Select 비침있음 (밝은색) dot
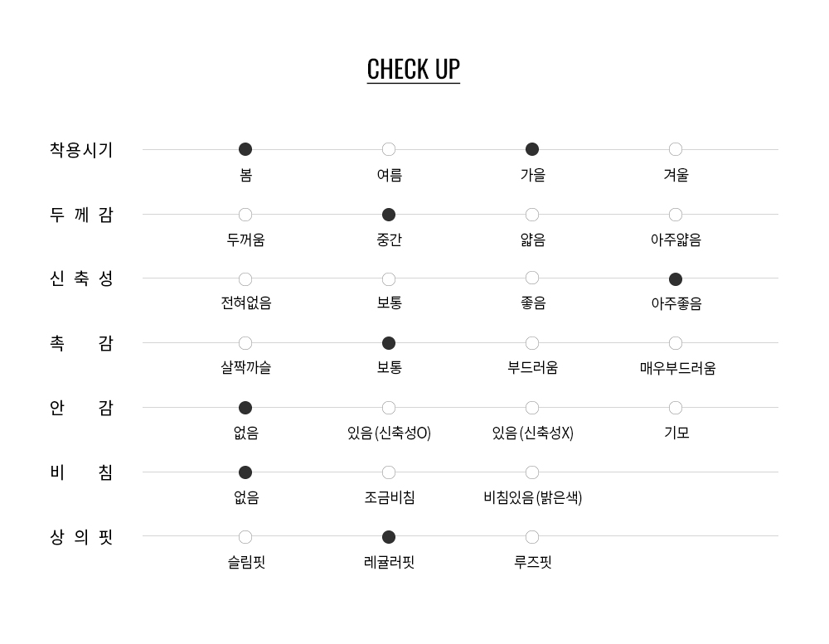 532,472
